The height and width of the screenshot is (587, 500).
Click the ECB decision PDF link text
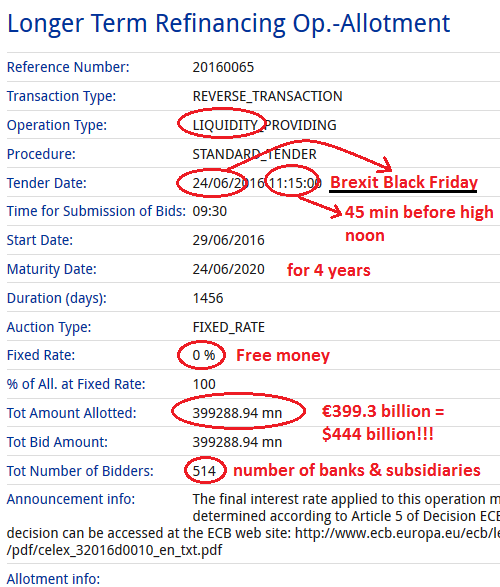click(x=253, y=541)
